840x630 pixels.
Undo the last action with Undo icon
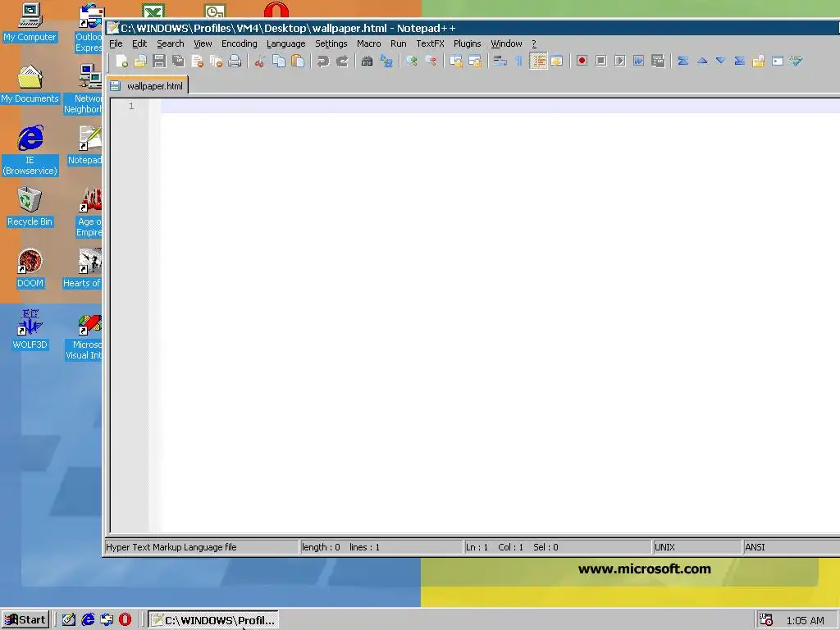pos(323,61)
